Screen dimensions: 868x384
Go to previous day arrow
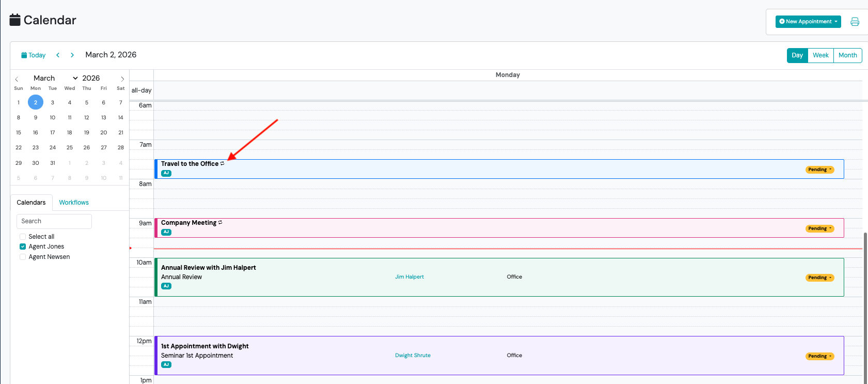(x=58, y=55)
